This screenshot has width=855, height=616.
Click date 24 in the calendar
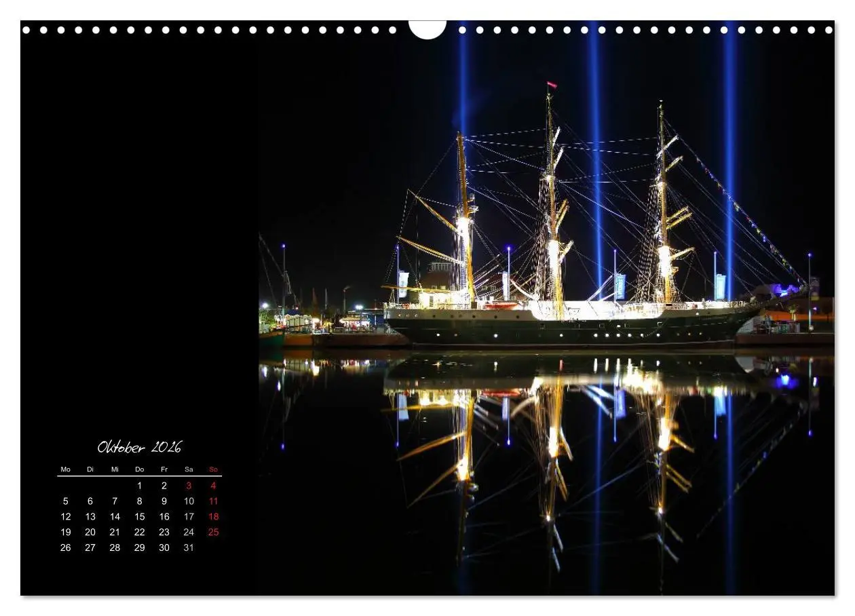[189, 533]
